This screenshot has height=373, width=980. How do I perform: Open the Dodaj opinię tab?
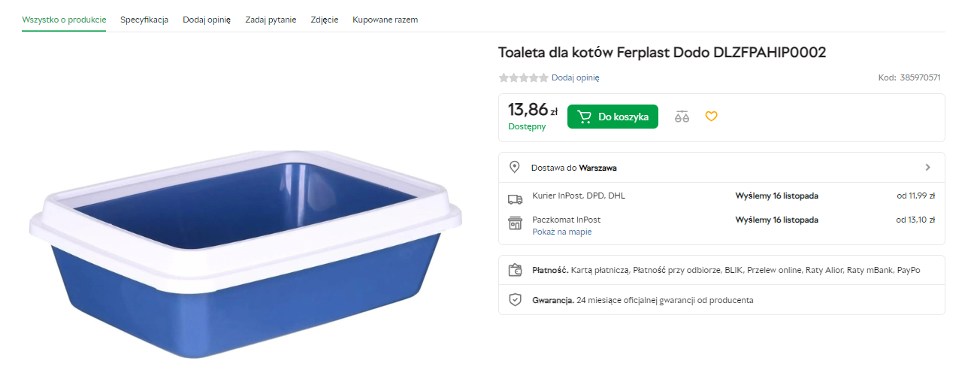[x=207, y=20]
